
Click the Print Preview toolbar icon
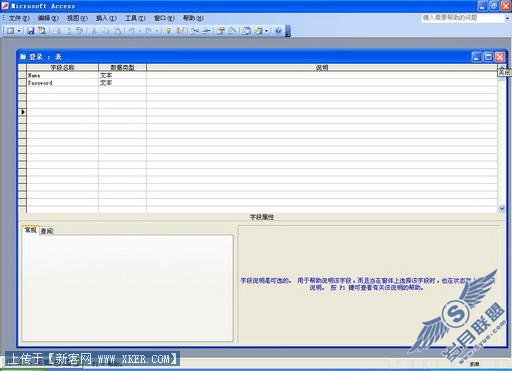pos(68,31)
